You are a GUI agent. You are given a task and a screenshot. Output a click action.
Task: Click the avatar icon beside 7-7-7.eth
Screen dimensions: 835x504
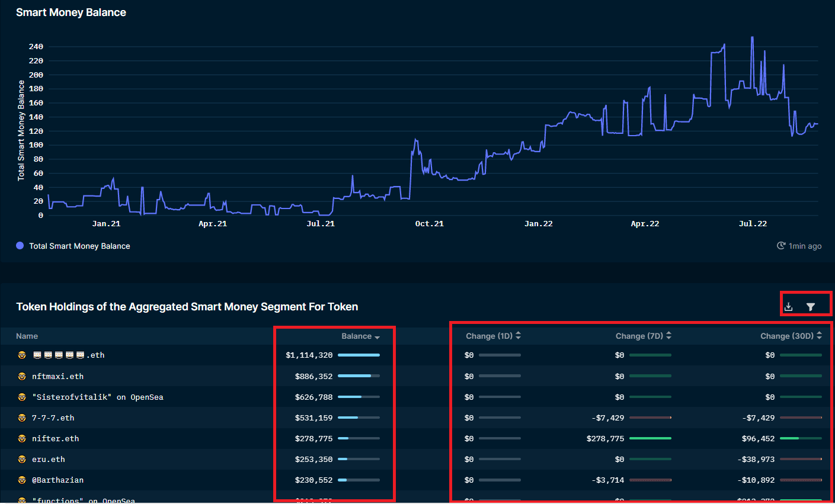click(22, 418)
